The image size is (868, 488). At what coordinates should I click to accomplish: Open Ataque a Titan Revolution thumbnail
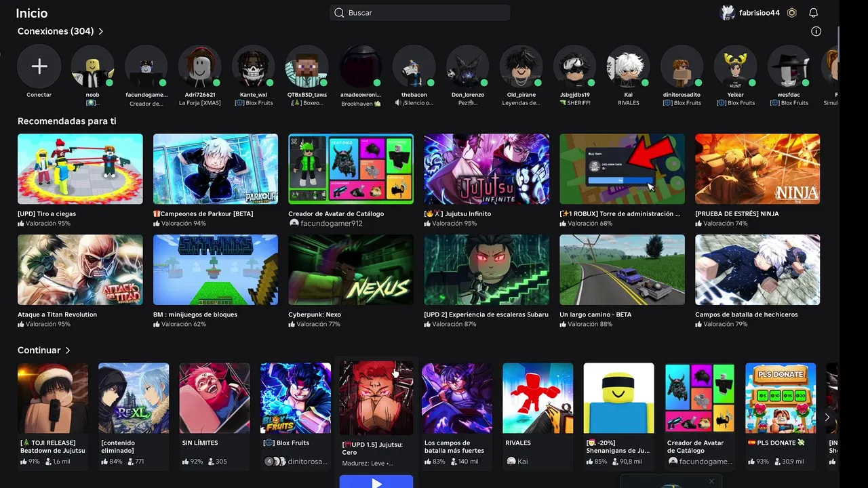tap(80, 270)
